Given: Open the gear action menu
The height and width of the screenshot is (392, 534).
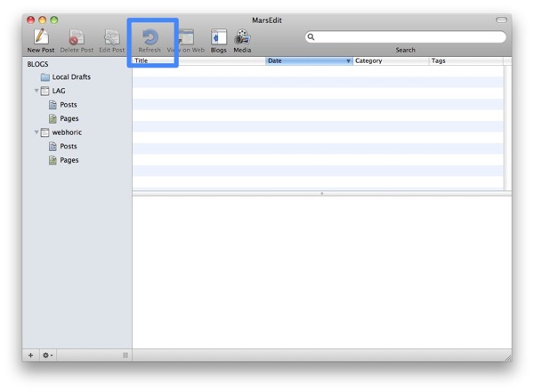Looking at the screenshot, I should (47, 356).
